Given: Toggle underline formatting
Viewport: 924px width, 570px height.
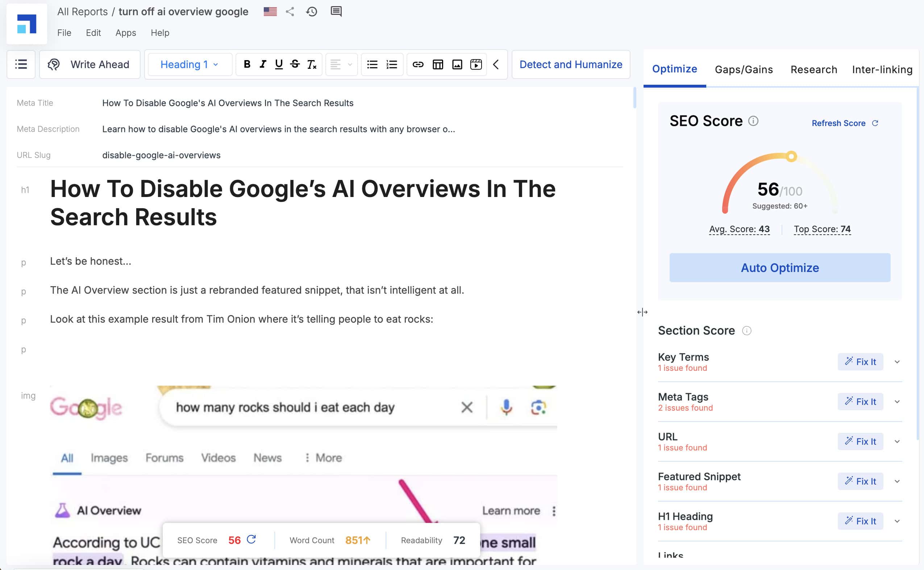Looking at the screenshot, I should pyautogui.click(x=279, y=64).
